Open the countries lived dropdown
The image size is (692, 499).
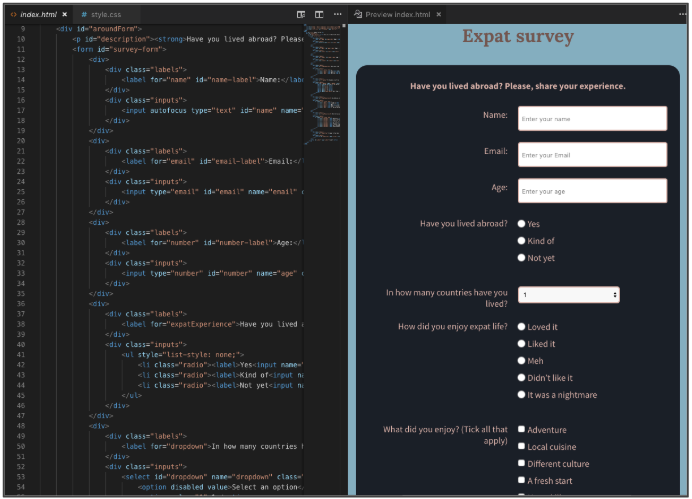click(568, 295)
